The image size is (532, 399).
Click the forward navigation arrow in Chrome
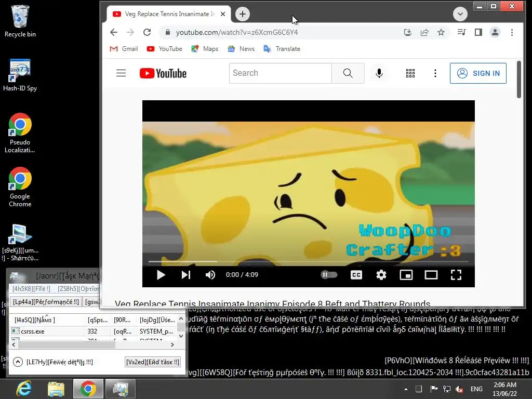130,32
